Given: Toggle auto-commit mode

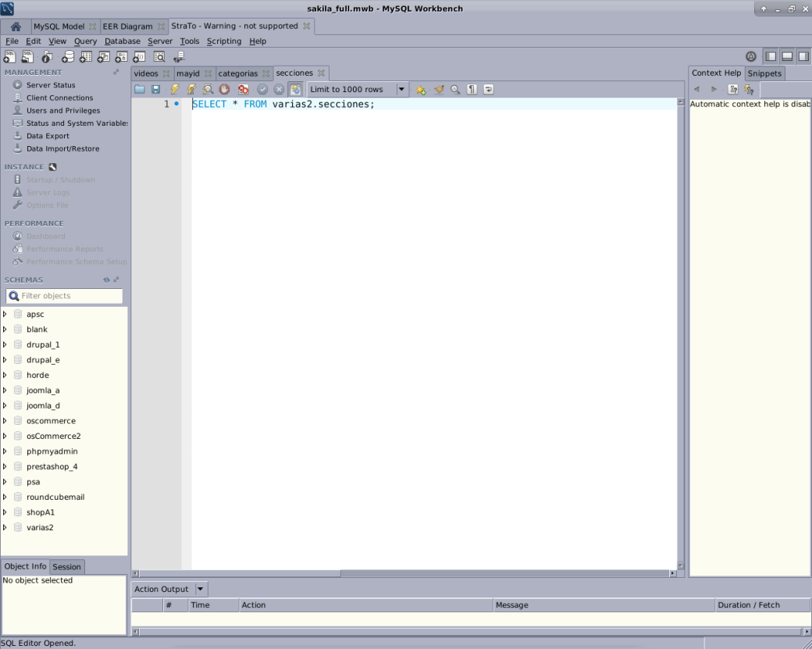Looking at the screenshot, I should click(296, 90).
